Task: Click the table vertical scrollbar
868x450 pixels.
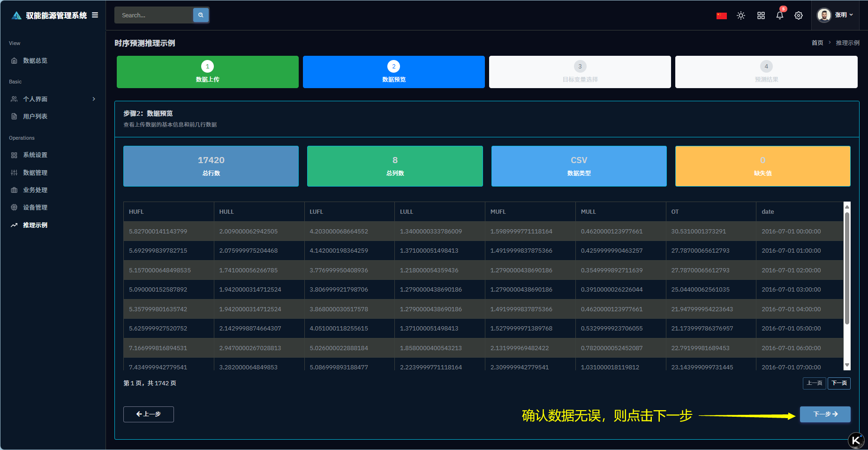Action: point(847,267)
